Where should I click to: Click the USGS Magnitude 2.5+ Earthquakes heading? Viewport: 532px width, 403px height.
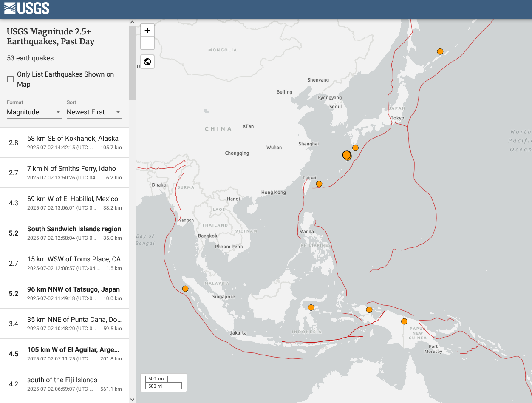[x=51, y=37]
